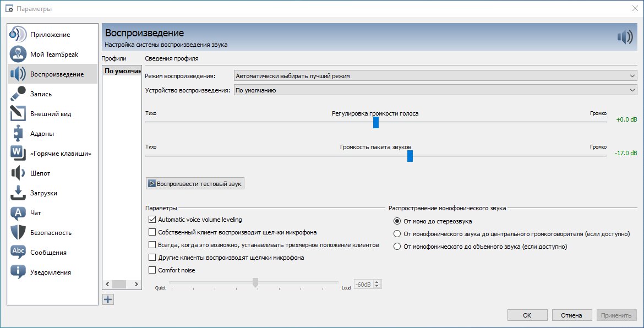Image resolution: width=644 pixels, height=328 pixels.
Task: Open the «Горячие клавиши» keyboard icon
Action: [x=18, y=153]
